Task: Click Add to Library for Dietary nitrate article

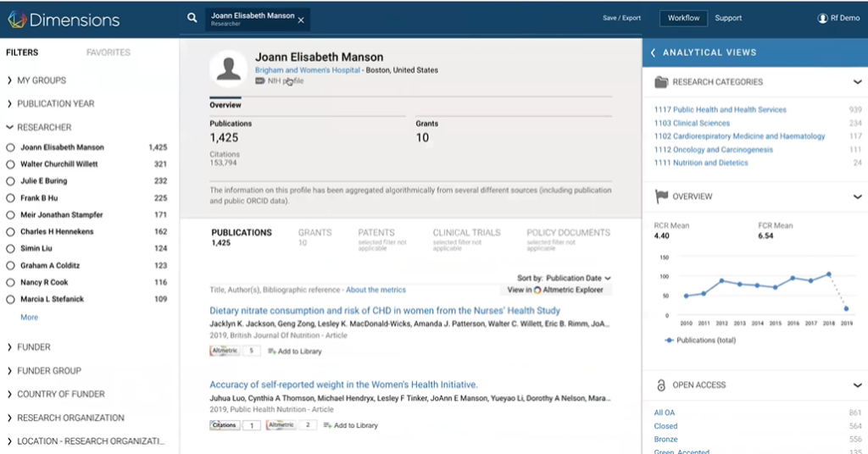Action: click(294, 352)
